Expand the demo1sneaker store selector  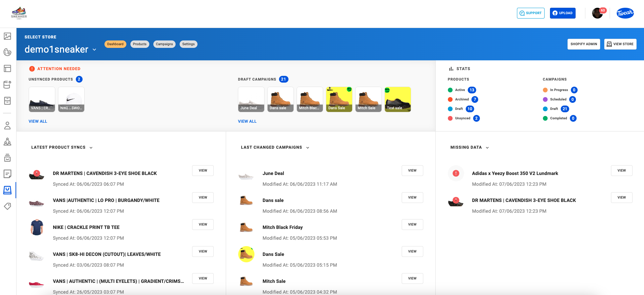94,50
